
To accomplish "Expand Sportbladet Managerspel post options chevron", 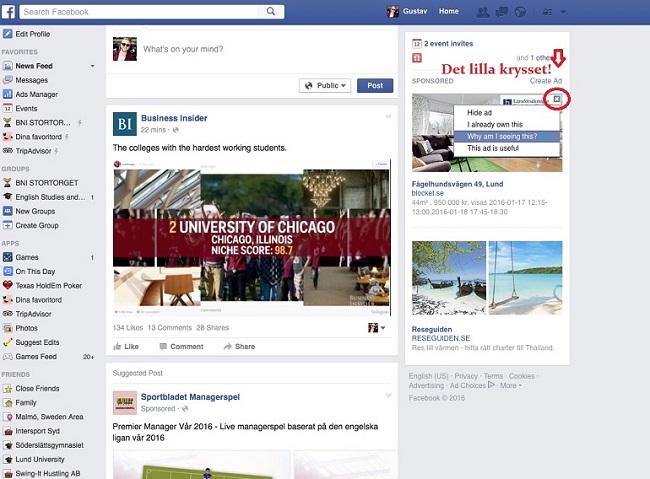I will pos(388,395).
